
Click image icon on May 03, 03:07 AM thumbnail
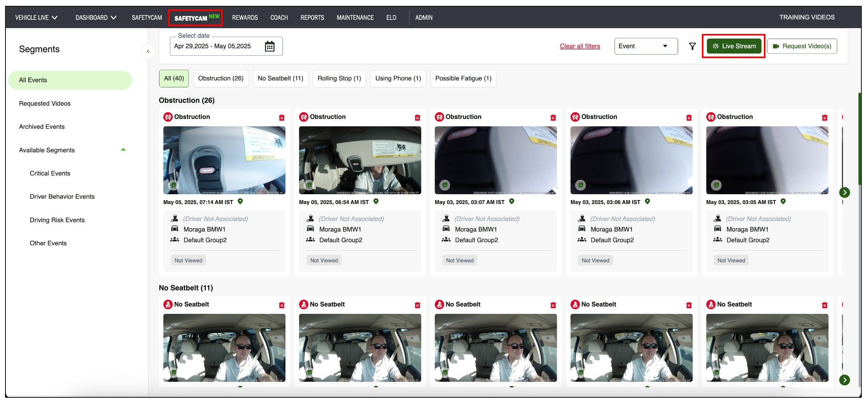(445, 185)
